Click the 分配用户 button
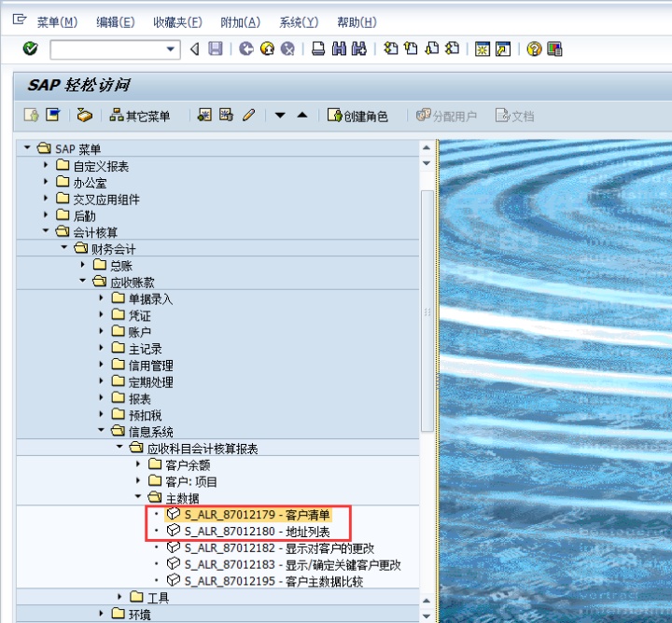672x623 pixels. pos(446,116)
